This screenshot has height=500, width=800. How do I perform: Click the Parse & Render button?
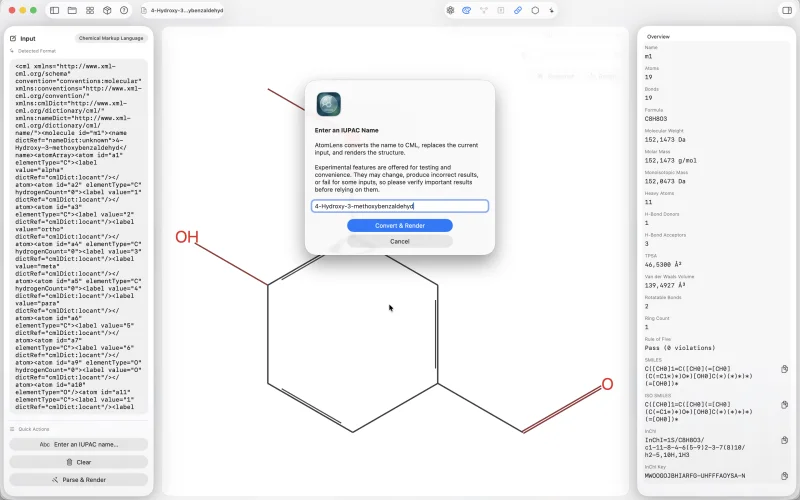coord(79,480)
